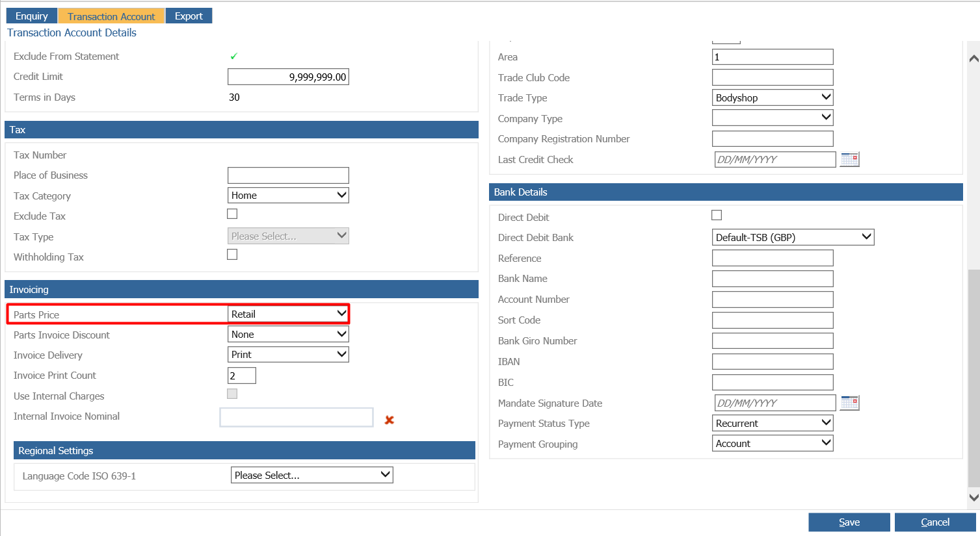Image resolution: width=980 pixels, height=536 pixels.
Task: Expand the Tax Category dropdown
Action: click(288, 196)
